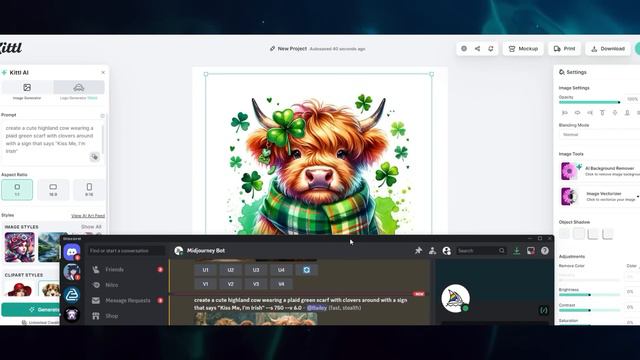Open Discord home direct messages icon
This screenshot has height=360, width=640.
click(x=72, y=251)
